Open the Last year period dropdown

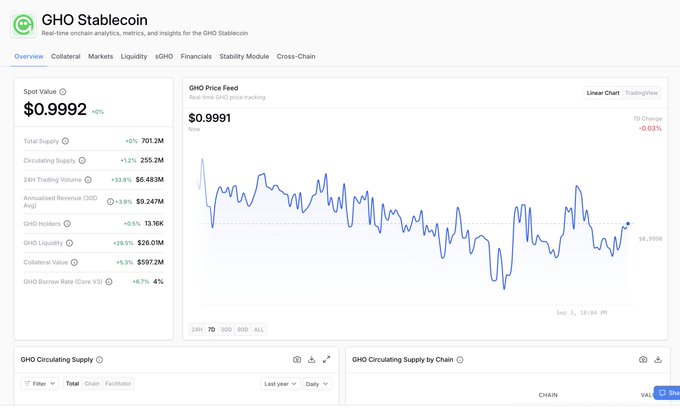click(x=280, y=384)
